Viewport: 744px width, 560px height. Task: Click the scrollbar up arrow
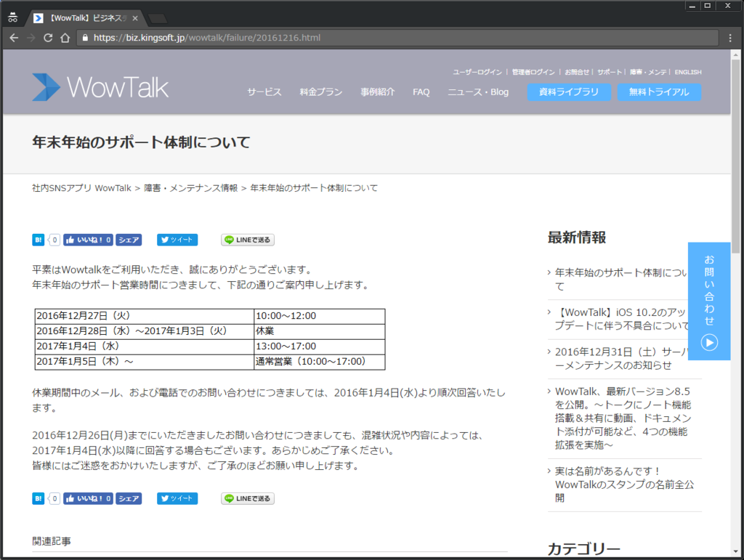pyautogui.click(x=735, y=54)
